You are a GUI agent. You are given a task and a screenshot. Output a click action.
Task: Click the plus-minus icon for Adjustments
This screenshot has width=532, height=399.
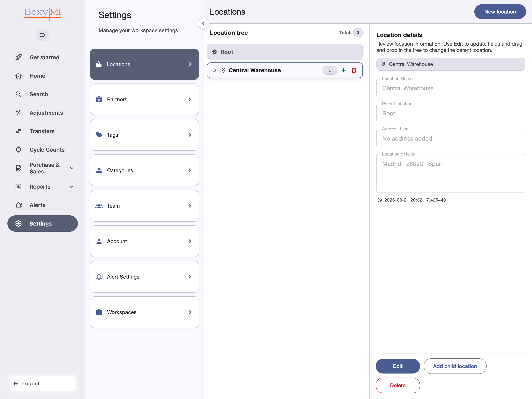tap(18, 112)
